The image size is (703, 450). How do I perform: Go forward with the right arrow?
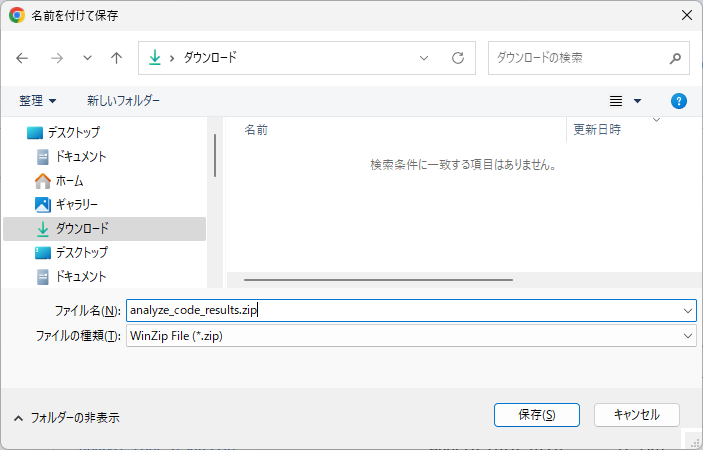coord(57,58)
